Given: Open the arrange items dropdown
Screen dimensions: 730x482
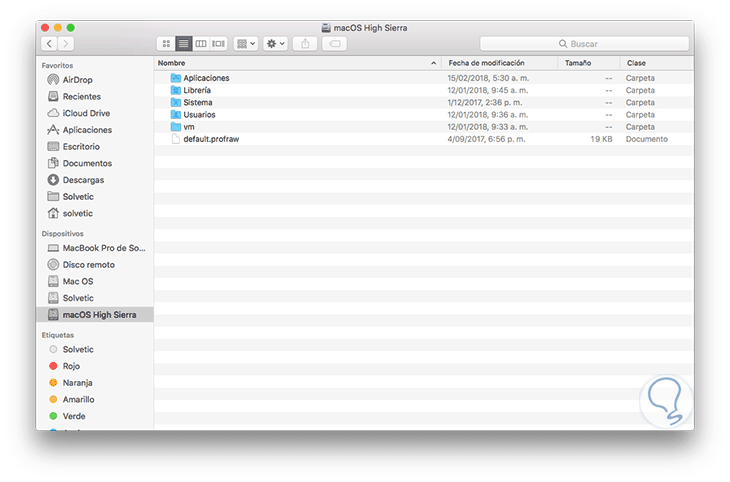Looking at the screenshot, I should [246, 44].
